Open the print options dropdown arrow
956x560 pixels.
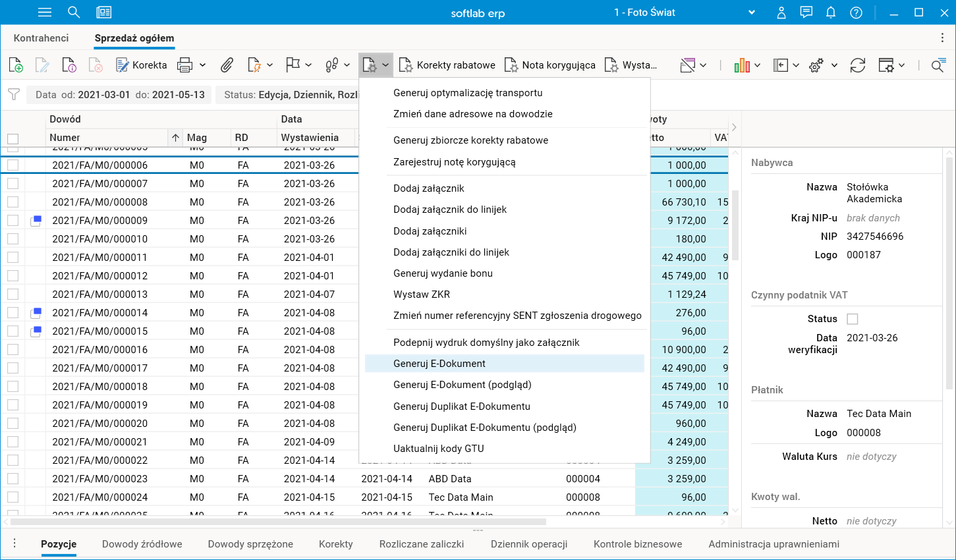(203, 65)
